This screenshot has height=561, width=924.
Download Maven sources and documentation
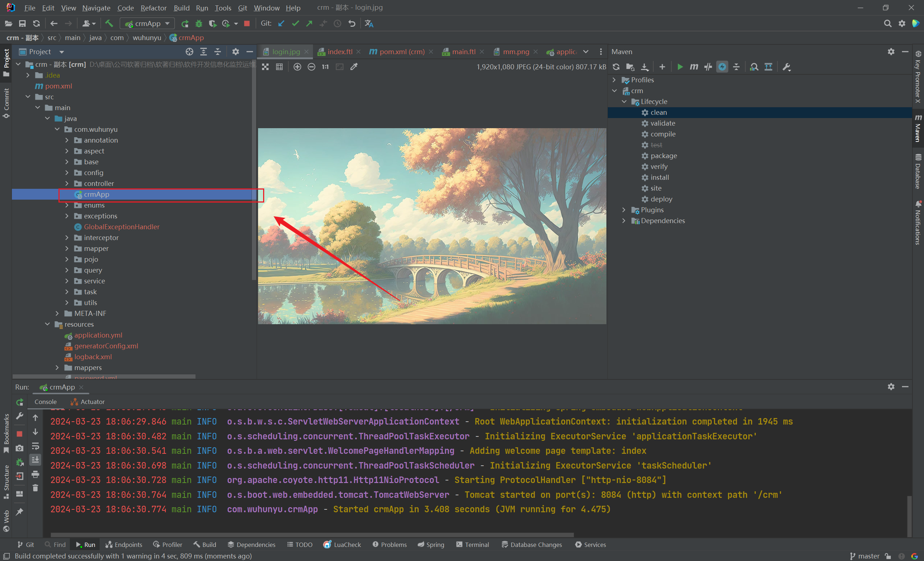point(644,67)
